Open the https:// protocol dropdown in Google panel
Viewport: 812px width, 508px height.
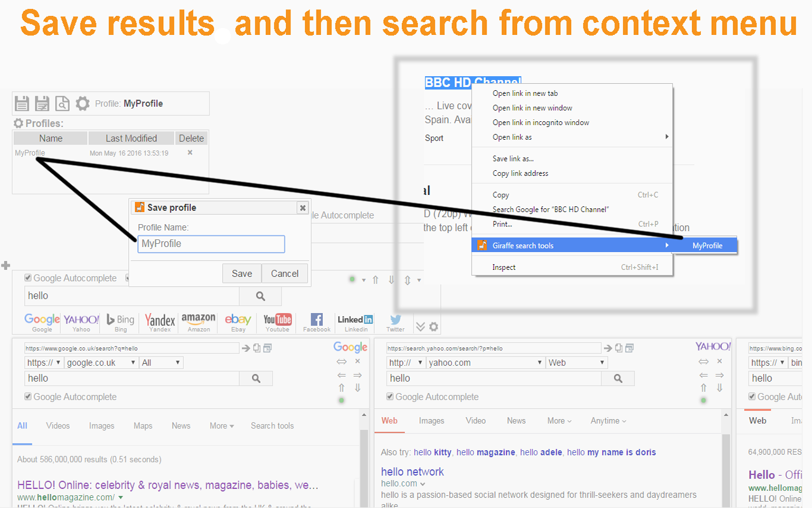pos(44,363)
